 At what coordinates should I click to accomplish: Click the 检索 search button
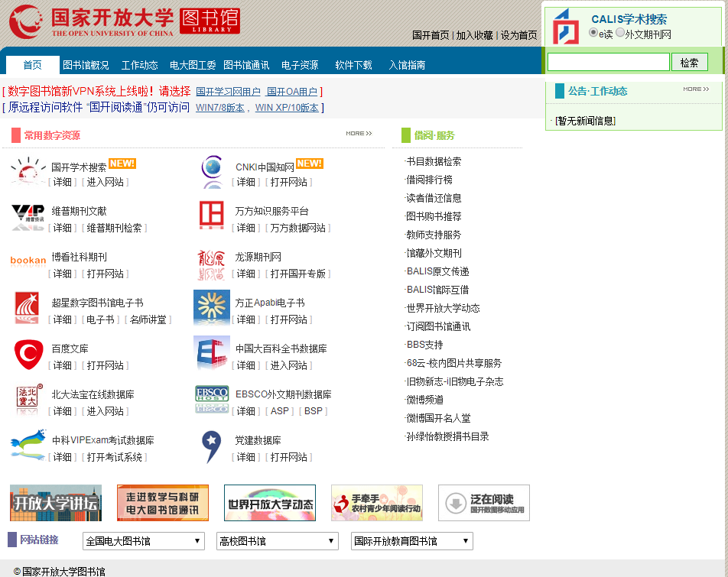690,62
